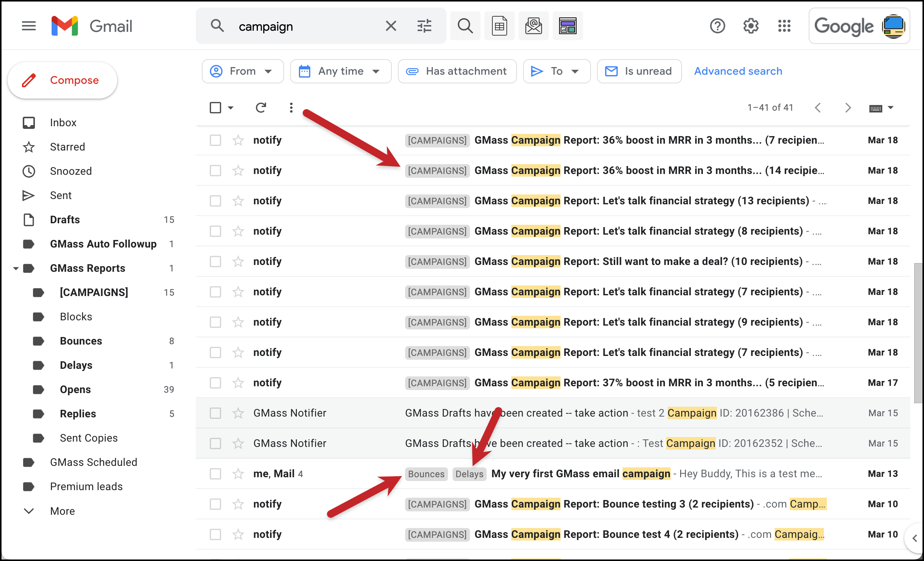This screenshot has width=924, height=561.
Task: Collapse the GMass Reports label tree
Action: coord(16,268)
